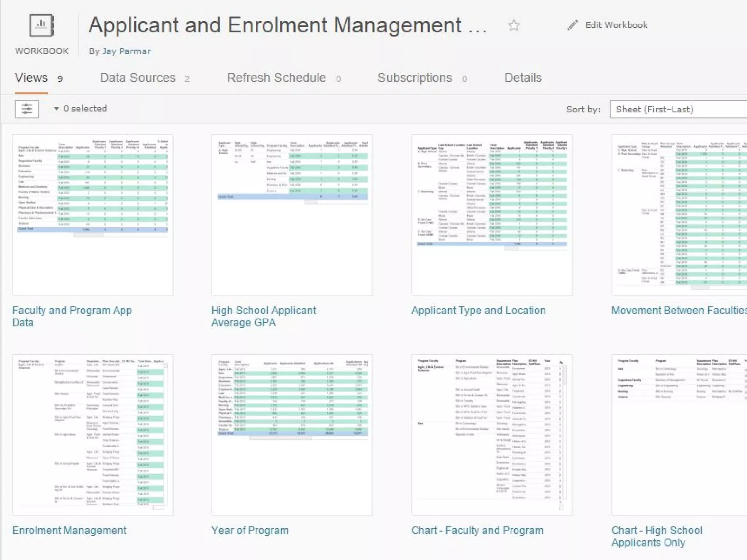Click the workbook chart icon
The height and width of the screenshot is (560, 747).
pos(42,25)
